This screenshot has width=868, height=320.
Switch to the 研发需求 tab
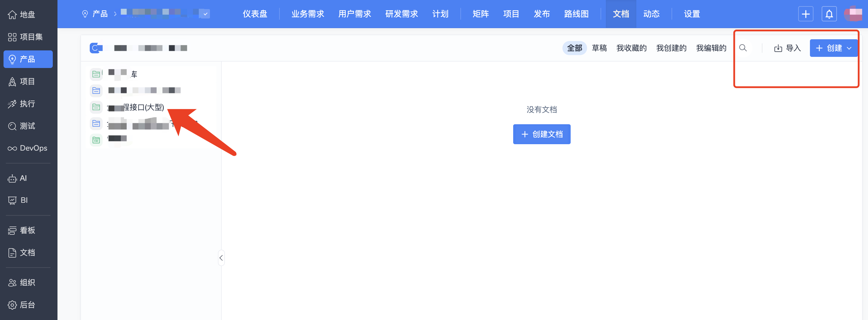401,14
